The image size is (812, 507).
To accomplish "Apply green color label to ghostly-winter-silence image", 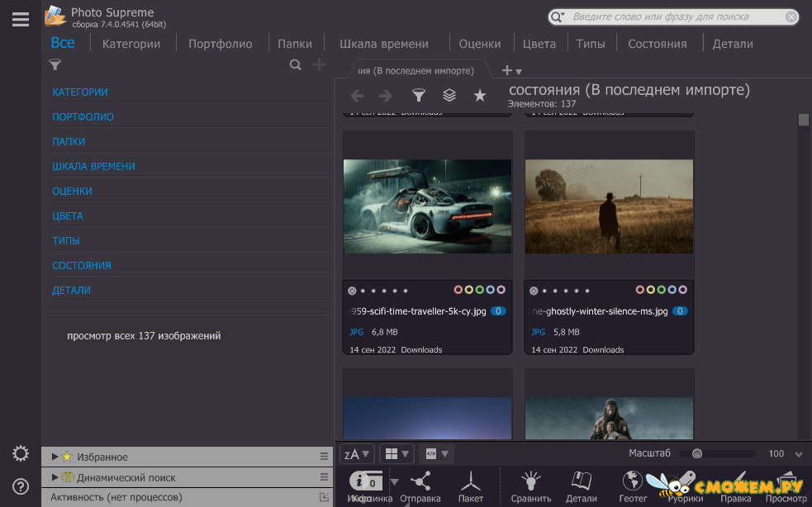I will 662,290.
